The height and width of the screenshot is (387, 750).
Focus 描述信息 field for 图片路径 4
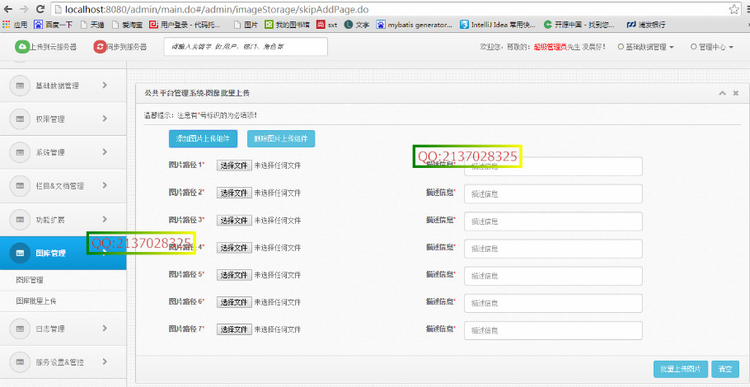point(553,249)
